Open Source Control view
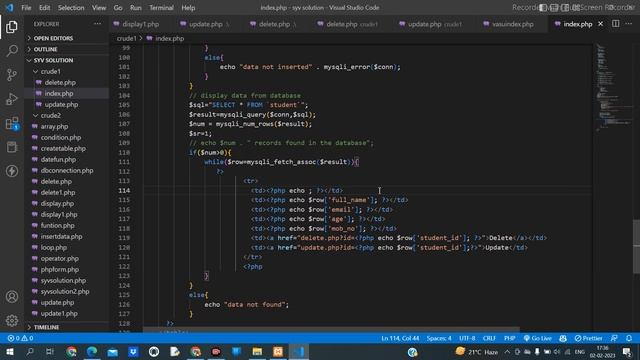 [12, 75]
